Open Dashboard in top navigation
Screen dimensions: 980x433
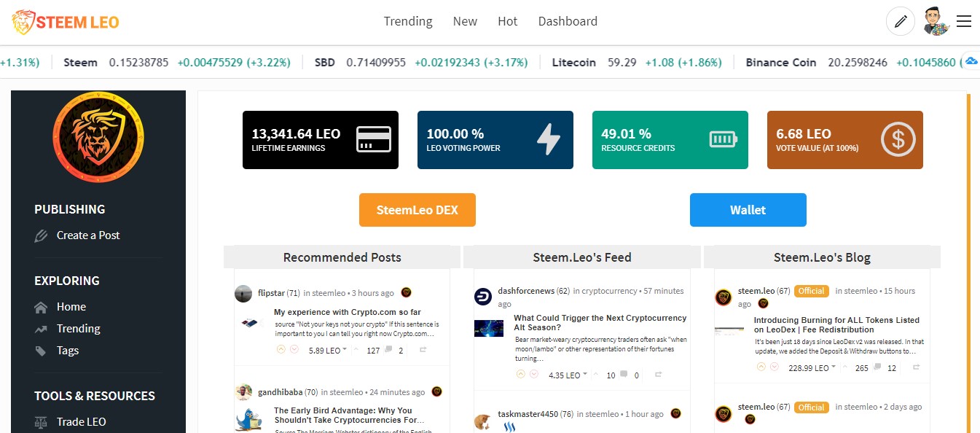568,21
